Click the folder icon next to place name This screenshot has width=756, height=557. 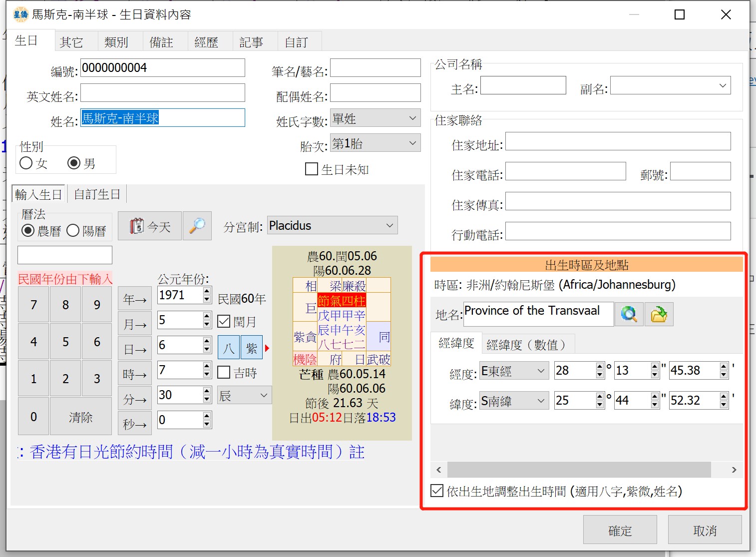(x=659, y=314)
